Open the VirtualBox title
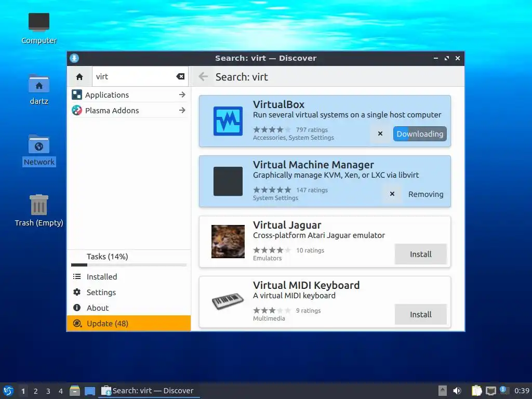532x399 pixels. coord(278,104)
